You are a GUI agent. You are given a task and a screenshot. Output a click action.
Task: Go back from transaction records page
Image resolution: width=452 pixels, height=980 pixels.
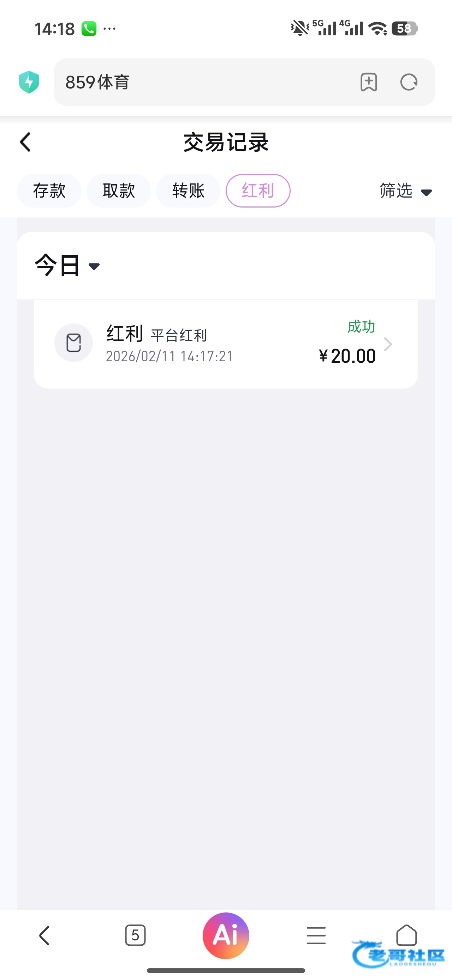tap(25, 142)
